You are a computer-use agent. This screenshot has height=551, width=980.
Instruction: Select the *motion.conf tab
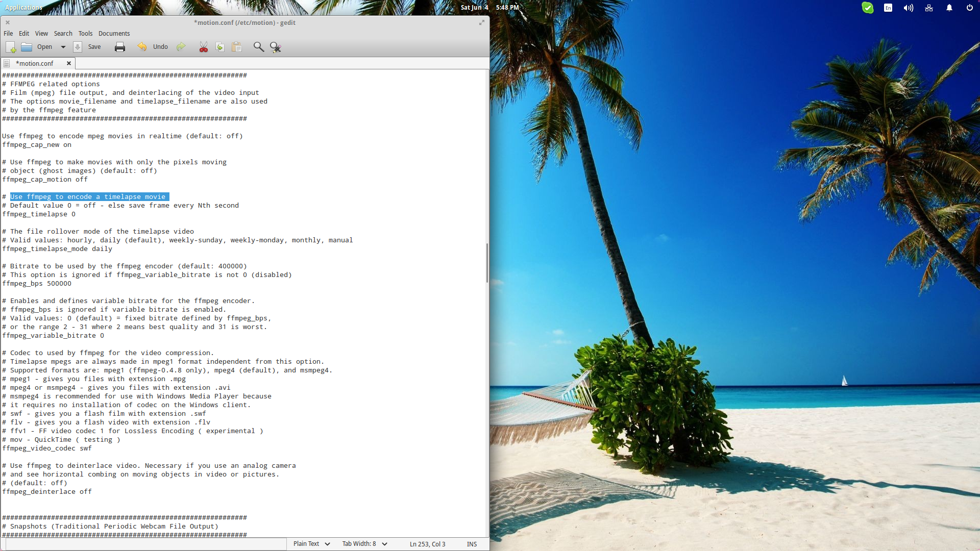coord(35,64)
